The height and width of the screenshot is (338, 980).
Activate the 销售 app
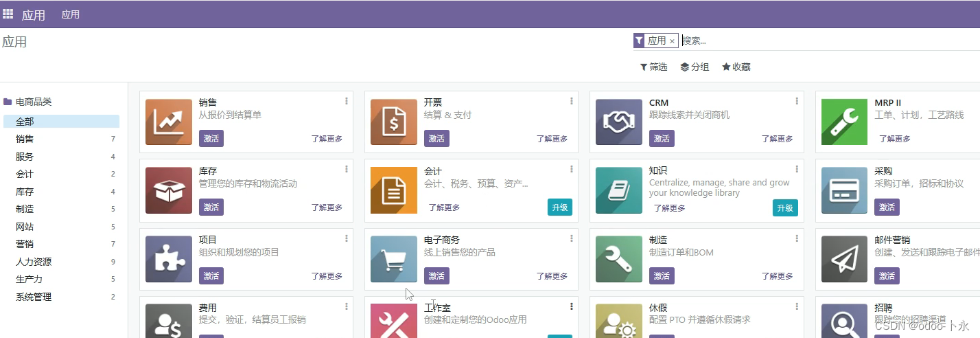[211, 138]
